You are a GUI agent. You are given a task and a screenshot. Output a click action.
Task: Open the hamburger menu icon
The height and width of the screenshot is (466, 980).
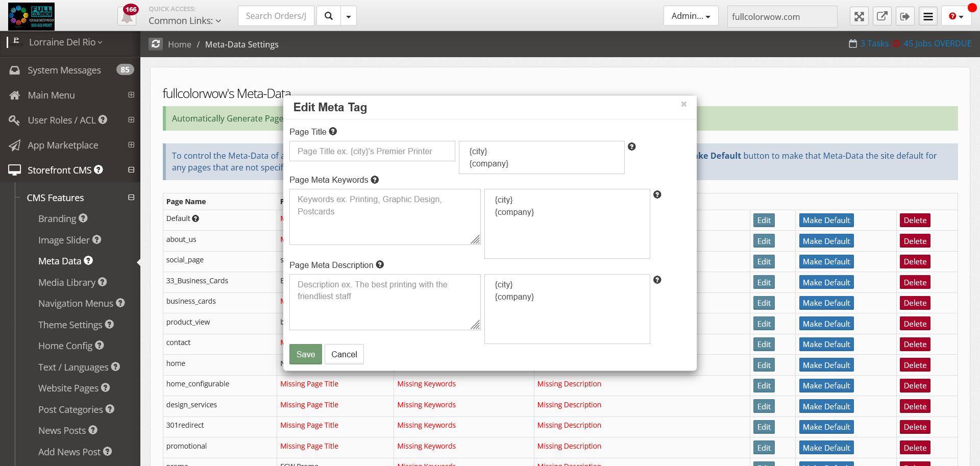pyautogui.click(x=928, y=16)
